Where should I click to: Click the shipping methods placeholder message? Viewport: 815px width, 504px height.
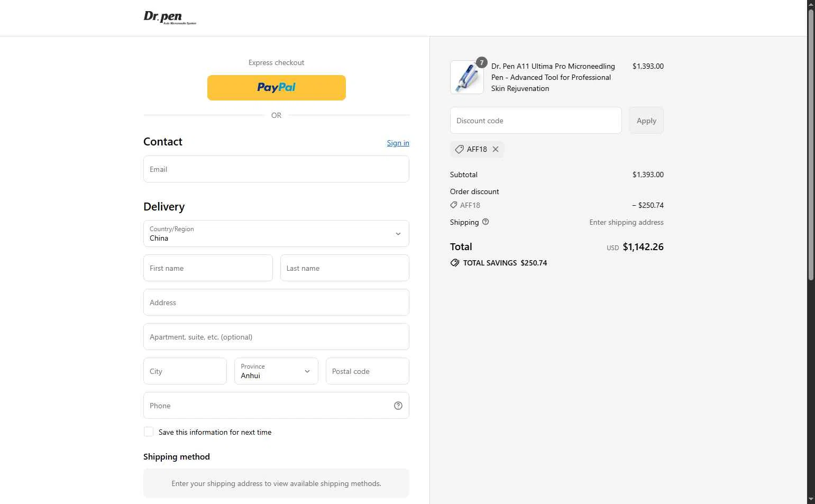(x=276, y=483)
